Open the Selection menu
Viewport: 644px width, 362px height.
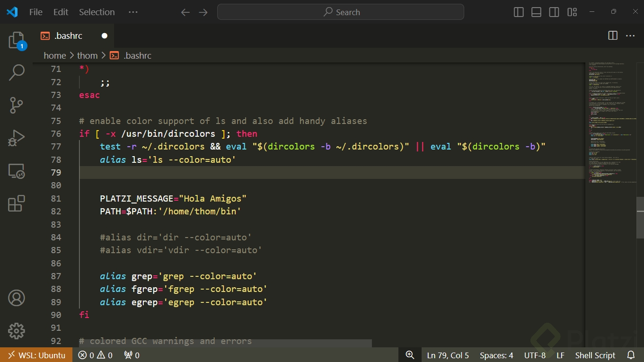pyautogui.click(x=97, y=12)
